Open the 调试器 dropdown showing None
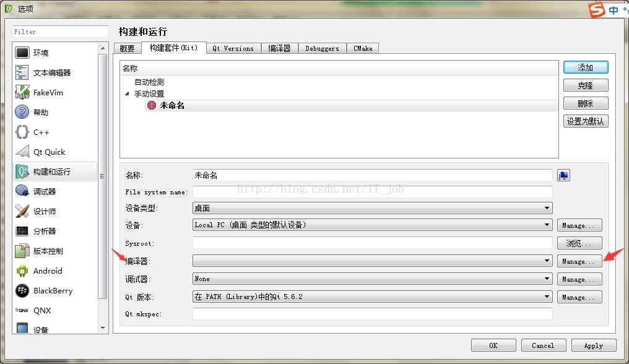 (372, 279)
